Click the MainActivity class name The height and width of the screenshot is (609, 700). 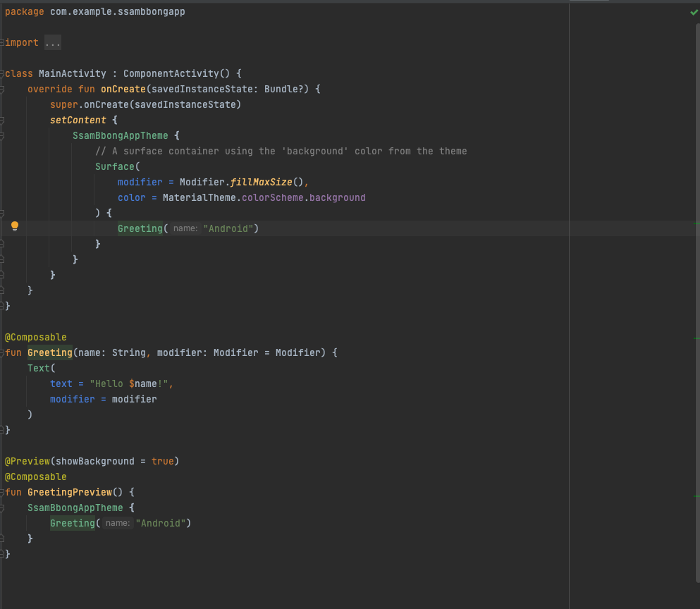73,74
